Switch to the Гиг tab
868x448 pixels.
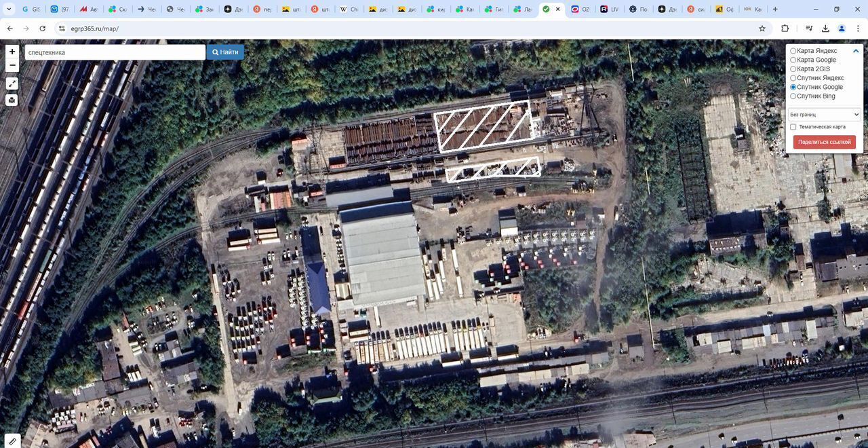[x=494, y=10]
